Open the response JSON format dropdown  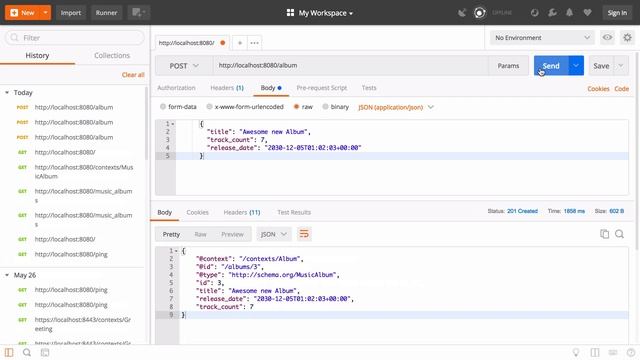coord(274,234)
